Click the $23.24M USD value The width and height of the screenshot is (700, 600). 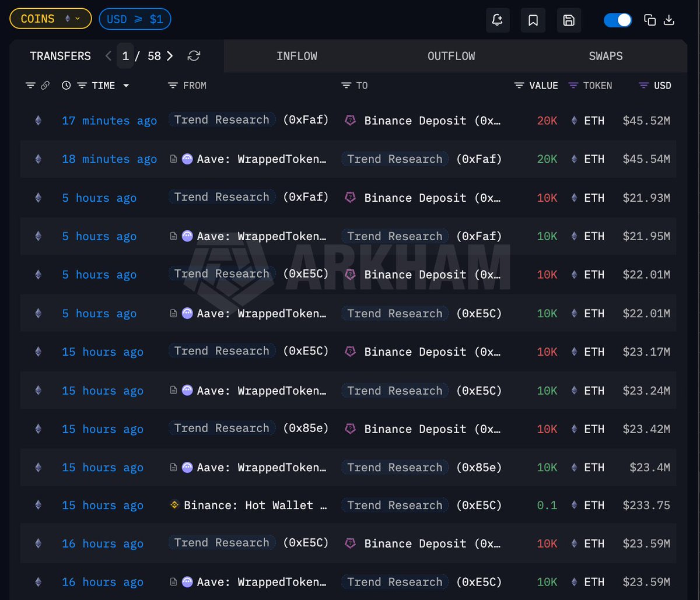[646, 391]
